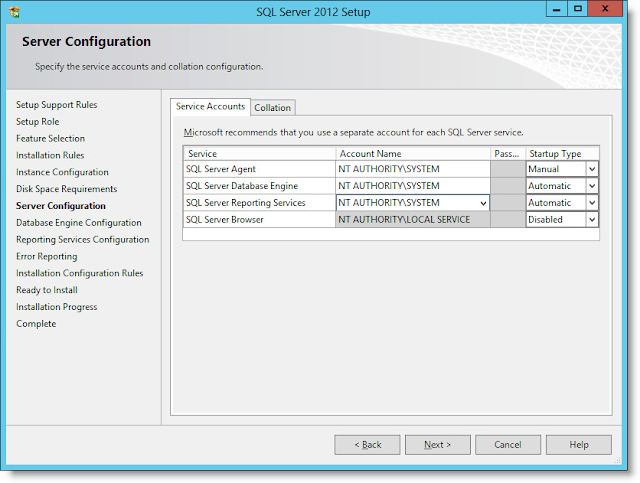Open Startup Type dropdown for SQL Server Reporting Services
The height and width of the screenshot is (483, 640).
[x=592, y=203]
